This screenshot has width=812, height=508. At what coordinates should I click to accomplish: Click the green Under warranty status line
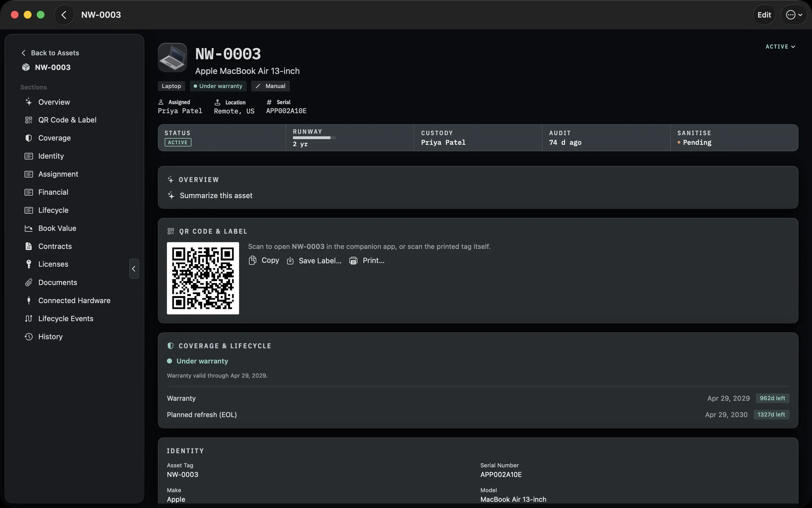(197, 361)
